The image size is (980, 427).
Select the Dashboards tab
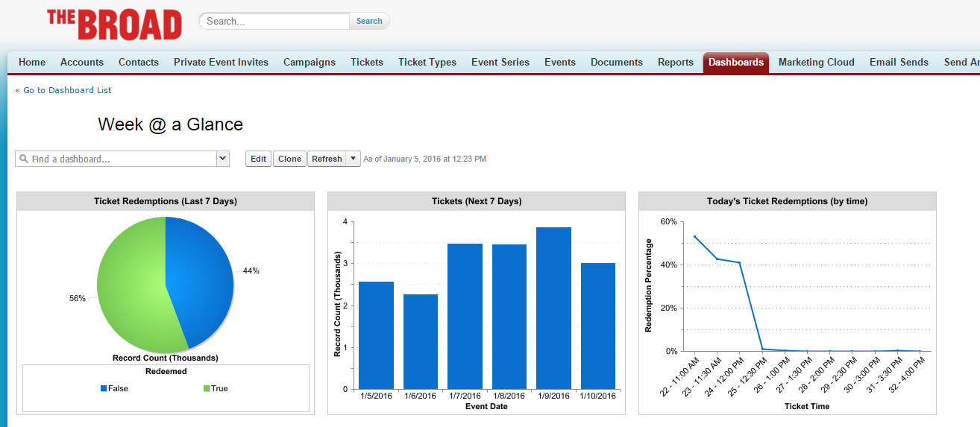(736, 63)
